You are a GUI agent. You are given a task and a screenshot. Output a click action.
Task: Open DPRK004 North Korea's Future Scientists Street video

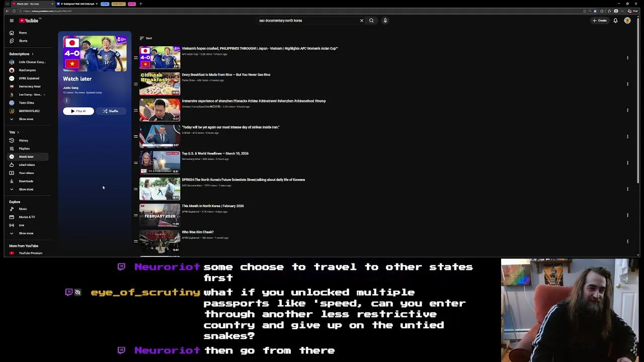243,180
